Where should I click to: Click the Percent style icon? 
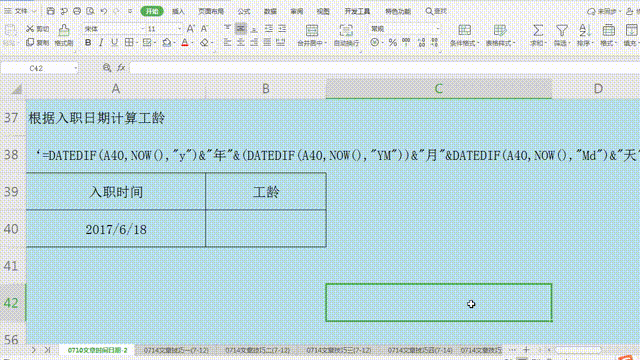(x=392, y=42)
